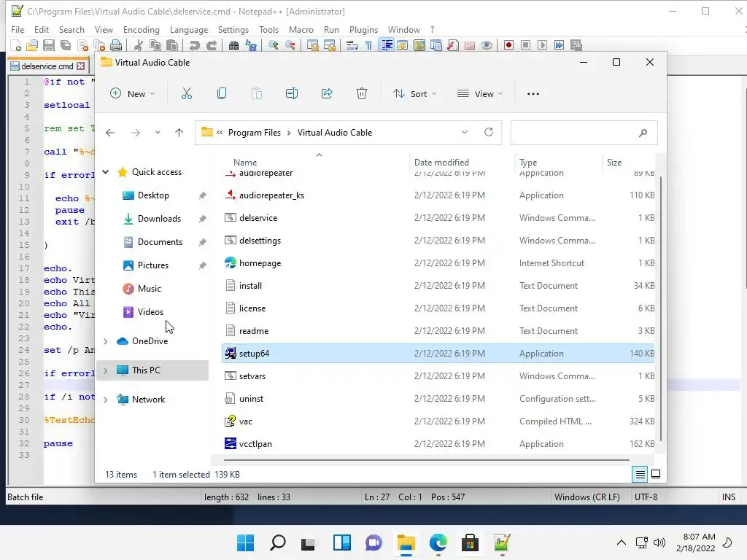Image resolution: width=747 pixels, height=560 pixels.
Task: Go back with the Explorer back arrow
Action: (x=110, y=133)
